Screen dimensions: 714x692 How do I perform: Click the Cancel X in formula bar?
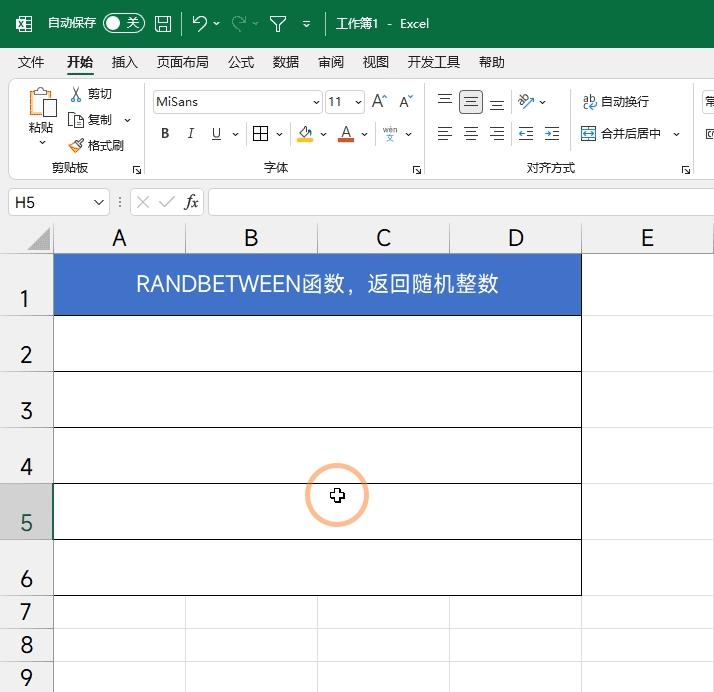(143, 202)
